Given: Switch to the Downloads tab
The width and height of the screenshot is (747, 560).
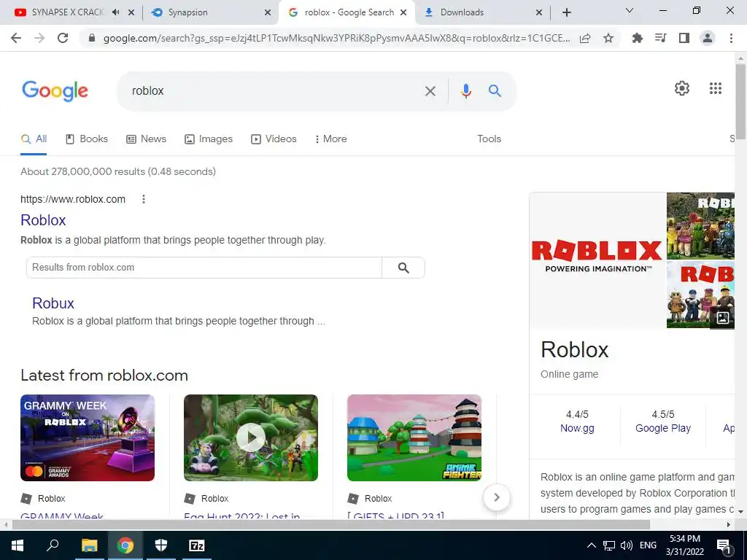Looking at the screenshot, I should (x=462, y=12).
